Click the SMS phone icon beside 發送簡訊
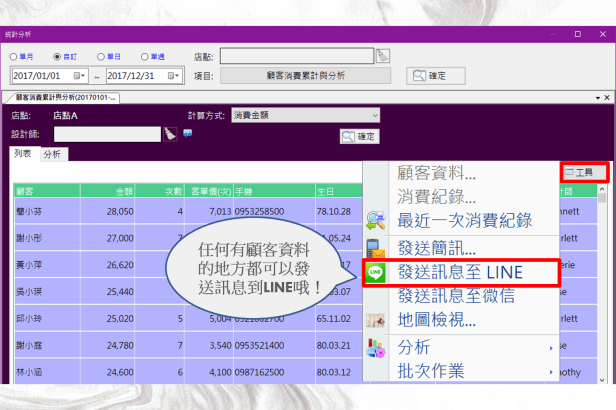The width and height of the screenshot is (616, 410). (376, 246)
